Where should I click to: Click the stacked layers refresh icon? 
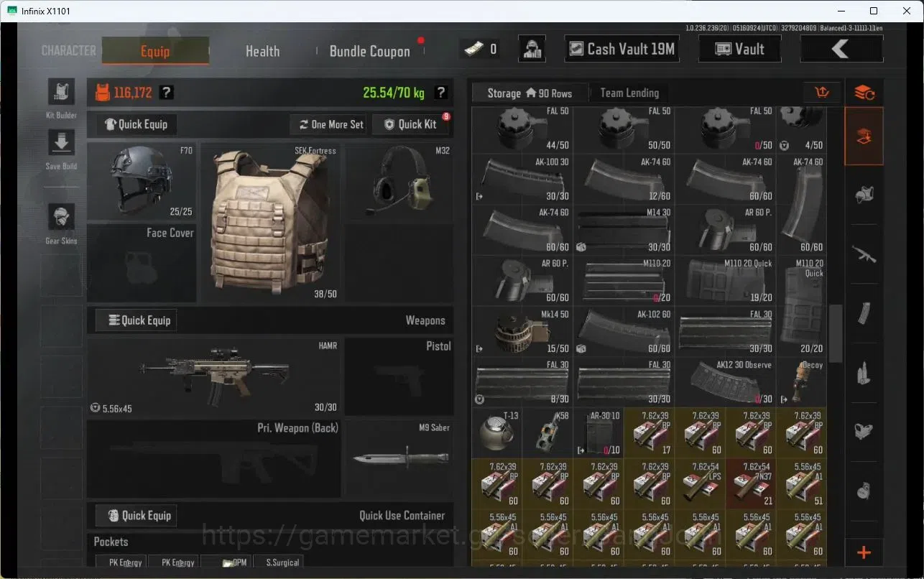point(864,93)
